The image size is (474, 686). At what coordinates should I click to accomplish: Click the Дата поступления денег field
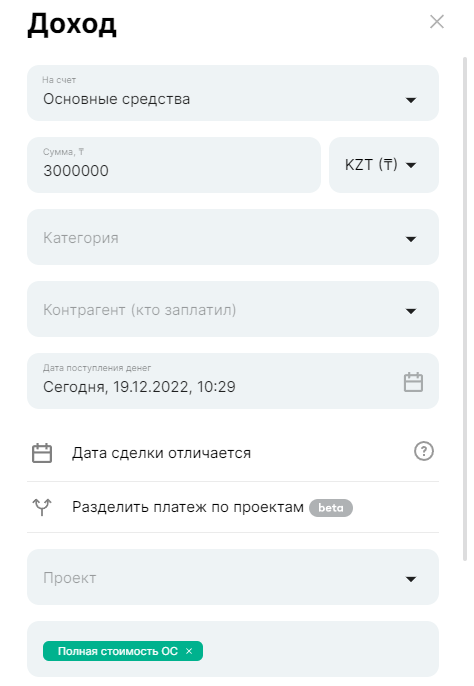point(233,381)
